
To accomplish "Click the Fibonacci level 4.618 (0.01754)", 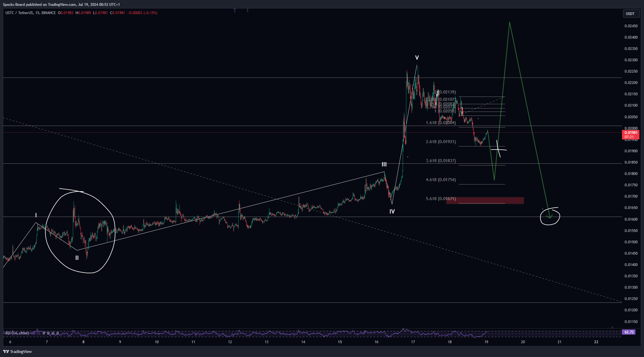I will coord(441,180).
